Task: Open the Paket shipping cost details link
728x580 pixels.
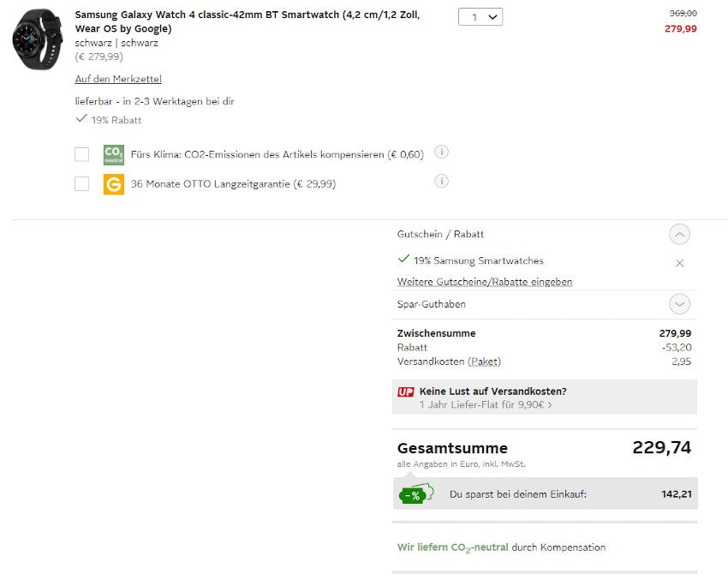Action: tap(484, 362)
